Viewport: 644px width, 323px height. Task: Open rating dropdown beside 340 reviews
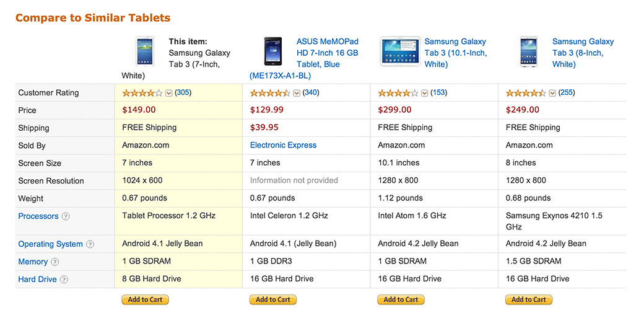[297, 93]
